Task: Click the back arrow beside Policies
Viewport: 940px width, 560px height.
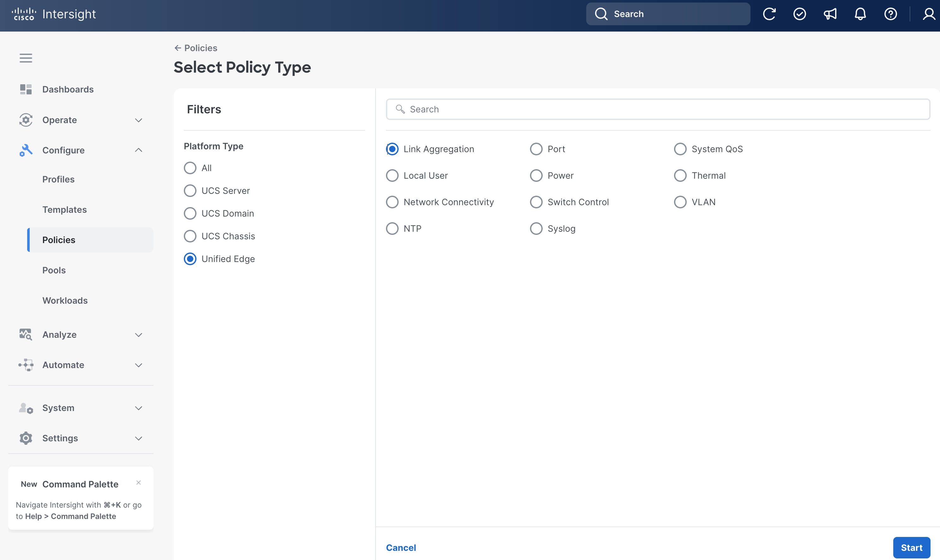Action: tap(178, 48)
